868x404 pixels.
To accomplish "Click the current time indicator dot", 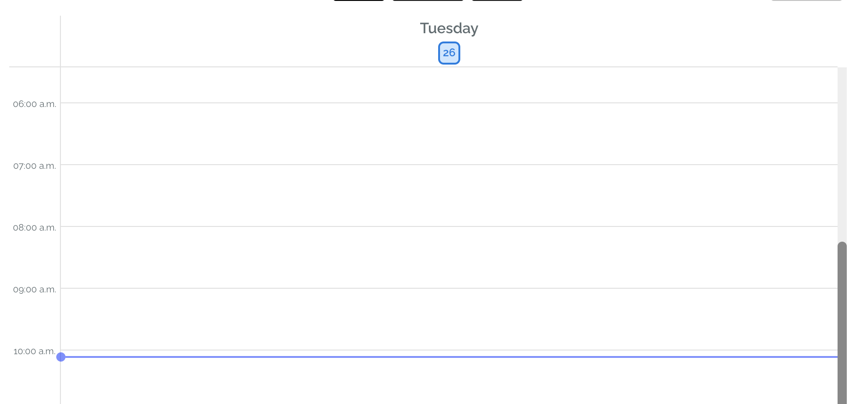I will tap(60, 356).
